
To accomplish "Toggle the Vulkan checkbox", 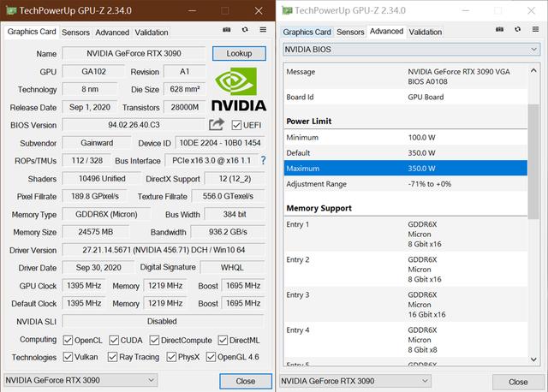I will (68, 357).
